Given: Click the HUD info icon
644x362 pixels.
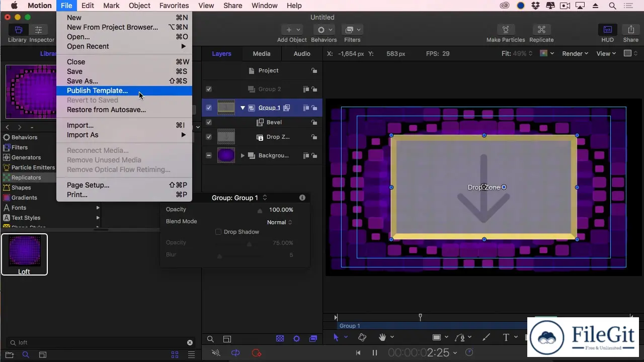Looking at the screenshot, I should click(x=302, y=198).
